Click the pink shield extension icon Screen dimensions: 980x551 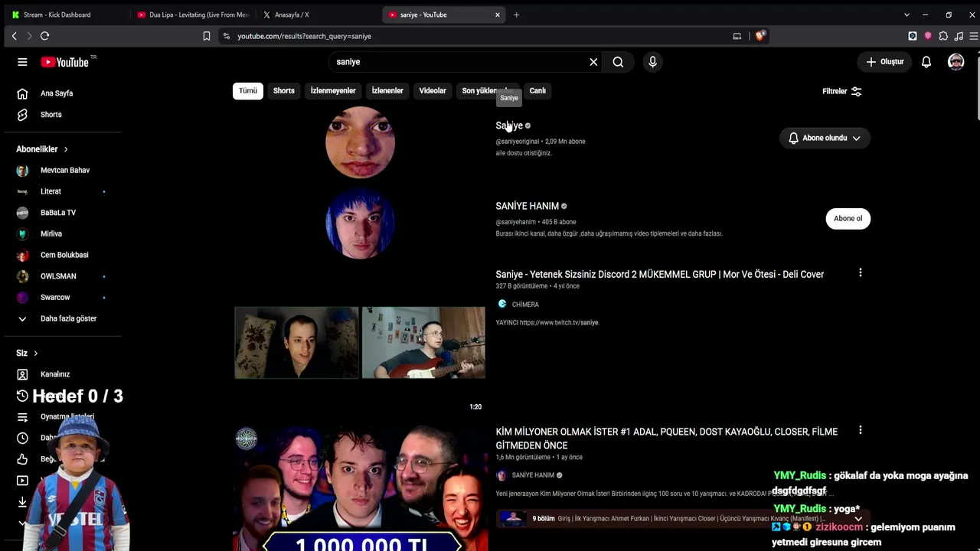coord(928,36)
